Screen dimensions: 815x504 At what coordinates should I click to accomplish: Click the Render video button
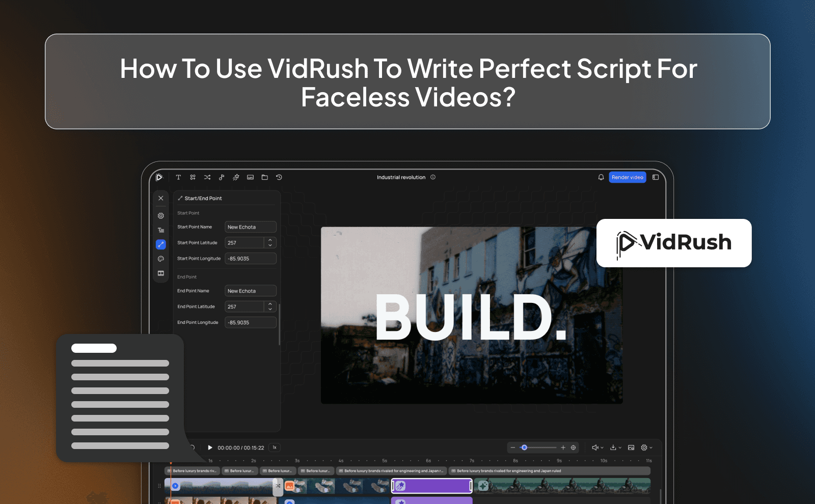628,177
